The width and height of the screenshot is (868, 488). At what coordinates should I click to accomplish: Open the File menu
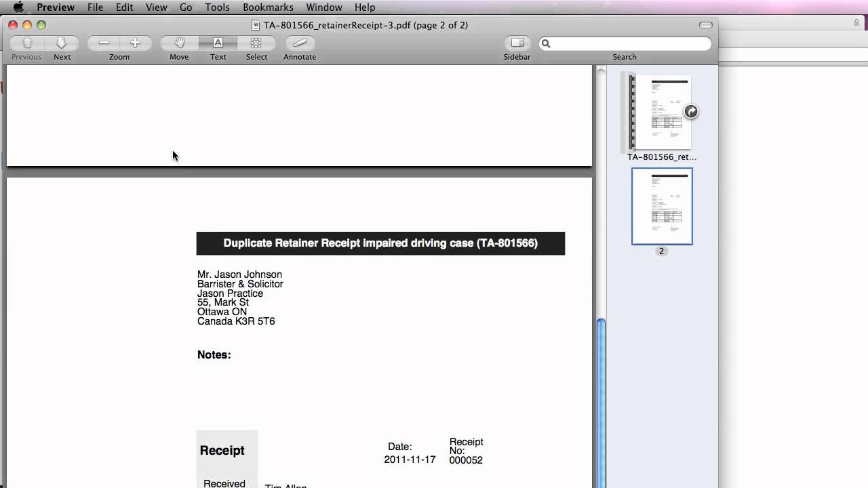tap(95, 7)
